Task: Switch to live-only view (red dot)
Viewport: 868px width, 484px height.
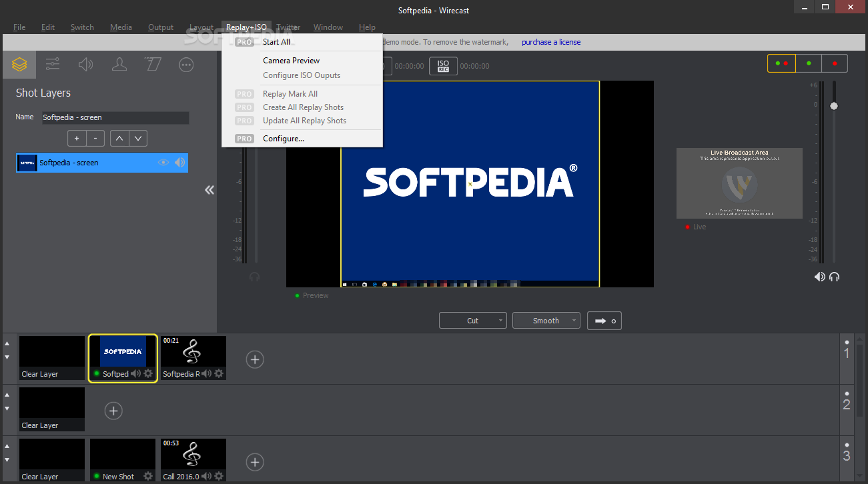Action: [835, 63]
